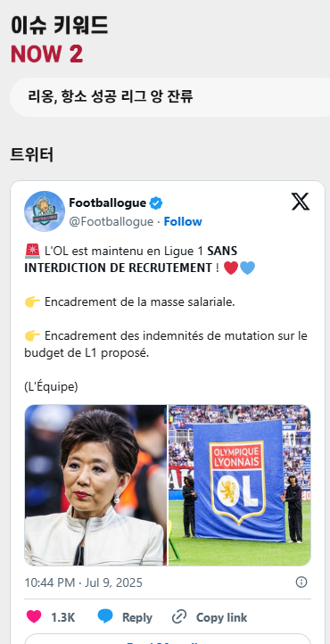The width and height of the screenshot is (330, 644).
Task: Click the blue verified badge next to Footballogue
Action: tap(156, 202)
